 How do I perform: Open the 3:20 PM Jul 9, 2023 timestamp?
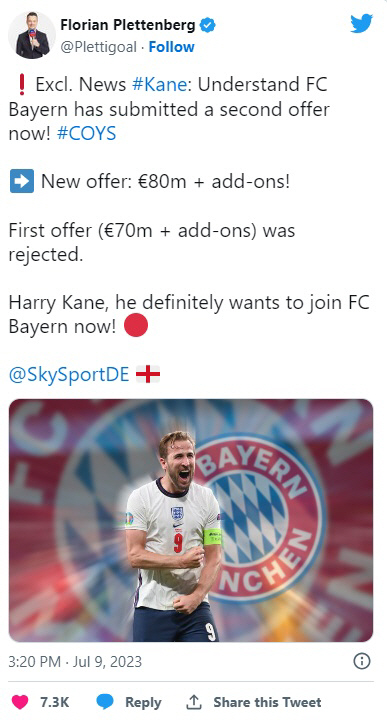click(x=75, y=662)
